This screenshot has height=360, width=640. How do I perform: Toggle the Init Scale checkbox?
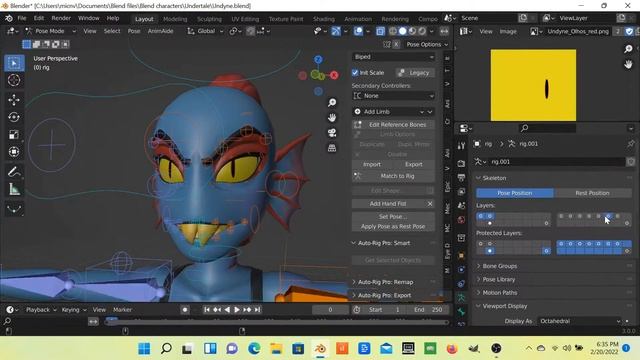(x=355, y=73)
